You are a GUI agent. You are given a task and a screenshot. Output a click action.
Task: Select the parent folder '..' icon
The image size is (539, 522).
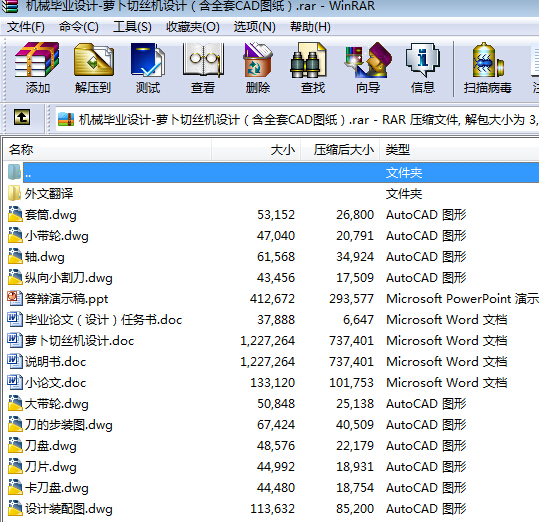pos(14,172)
